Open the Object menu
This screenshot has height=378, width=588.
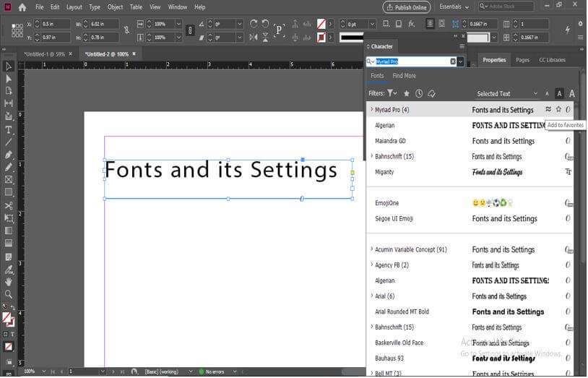(115, 7)
